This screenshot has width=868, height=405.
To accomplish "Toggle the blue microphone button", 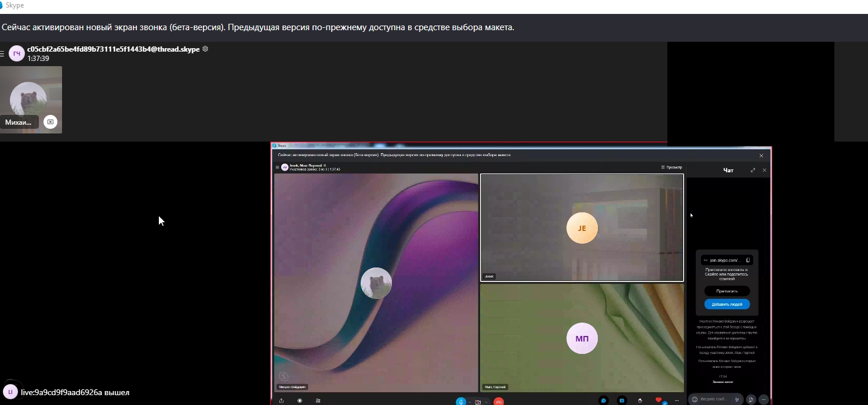I will [x=461, y=401].
